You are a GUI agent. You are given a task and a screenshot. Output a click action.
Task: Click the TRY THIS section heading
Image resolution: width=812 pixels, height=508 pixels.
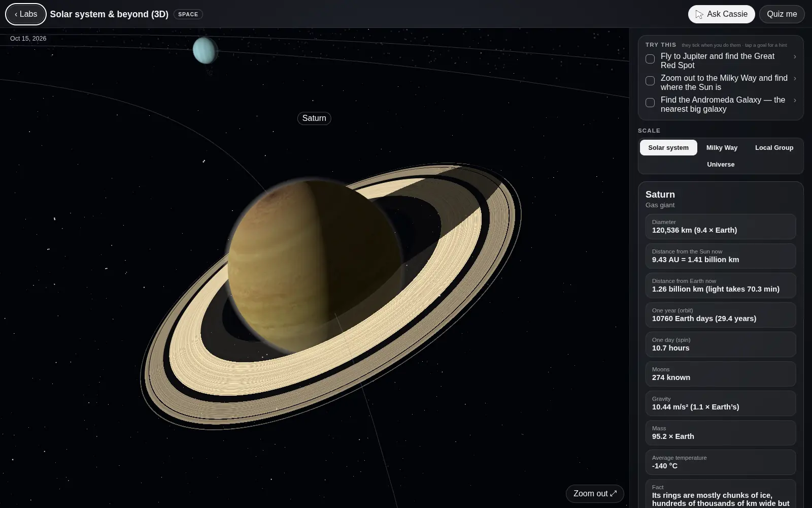pos(661,45)
